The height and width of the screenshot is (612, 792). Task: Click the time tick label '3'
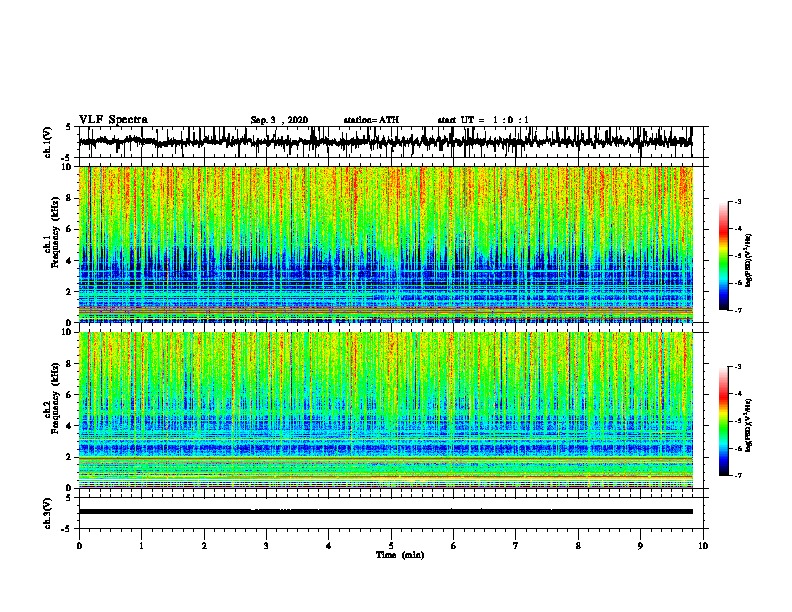pos(266,546)
